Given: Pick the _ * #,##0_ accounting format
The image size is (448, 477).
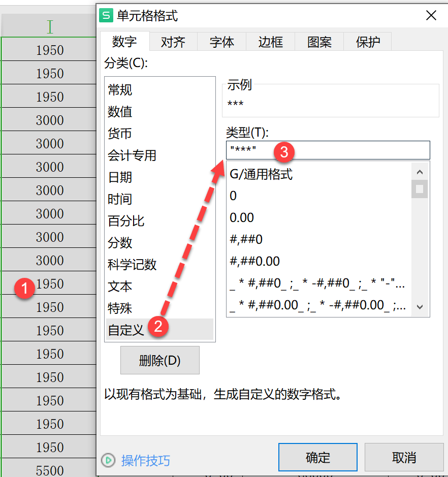Looking at the screenshot, I should (319, 283).
